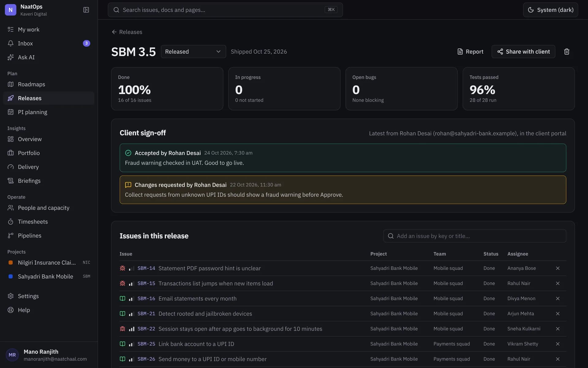Open Ask AI sparkle item
Image resolution: width=588 pixels, height=368 pixels.
[x=49, y=57]
